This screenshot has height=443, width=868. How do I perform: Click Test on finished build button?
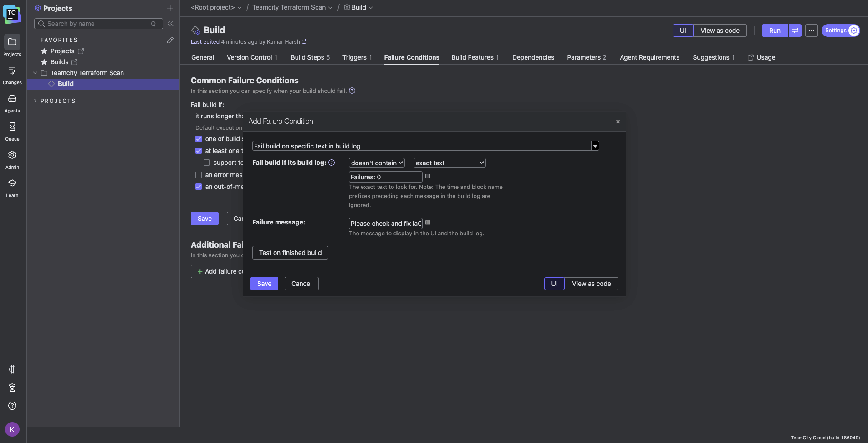point(290,253)
